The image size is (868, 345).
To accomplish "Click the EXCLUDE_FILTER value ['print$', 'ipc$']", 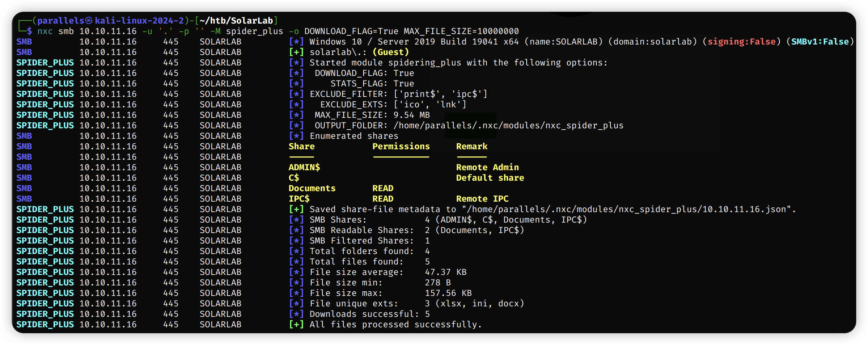I will 441,94.
